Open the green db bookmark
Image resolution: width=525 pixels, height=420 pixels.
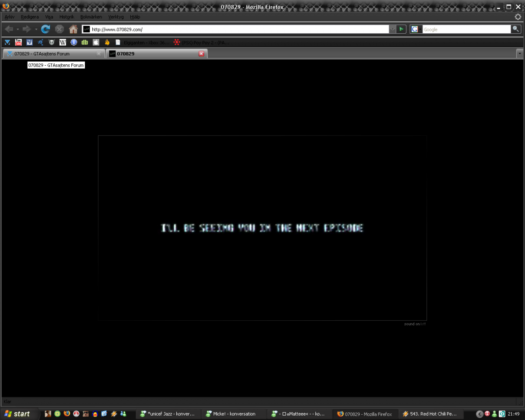[x=85, y=42]
